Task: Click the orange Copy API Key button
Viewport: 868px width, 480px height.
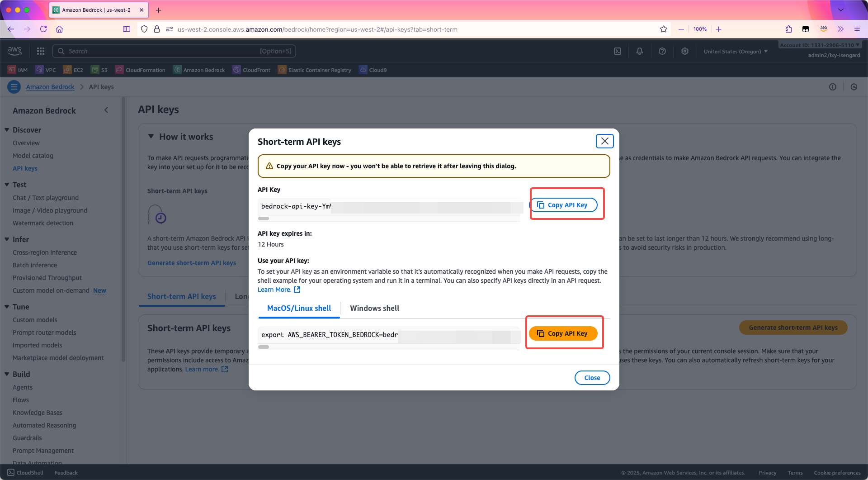Action: tap(563, 333)
